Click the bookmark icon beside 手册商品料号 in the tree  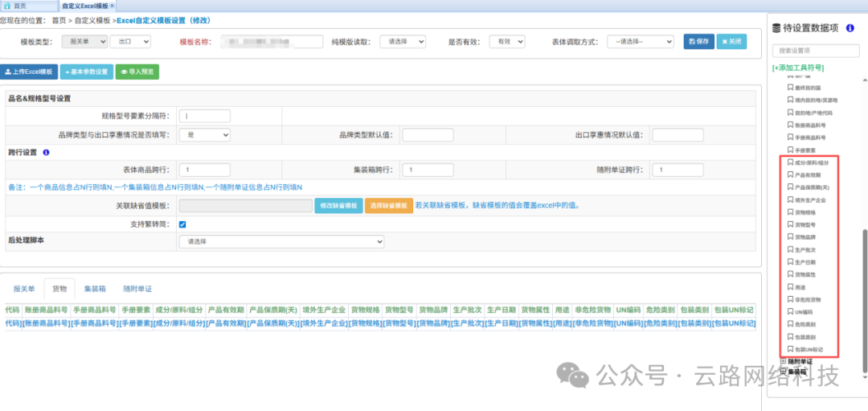[x=791, y=138]
